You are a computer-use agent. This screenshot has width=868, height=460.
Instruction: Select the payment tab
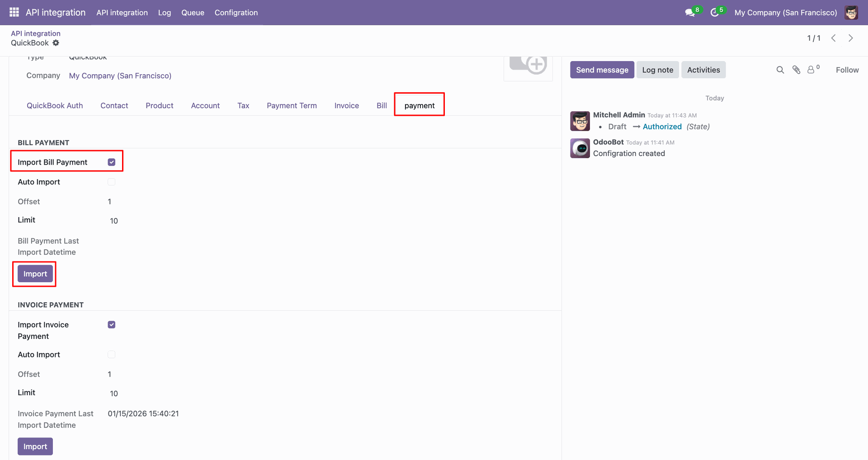pos(420,105)
